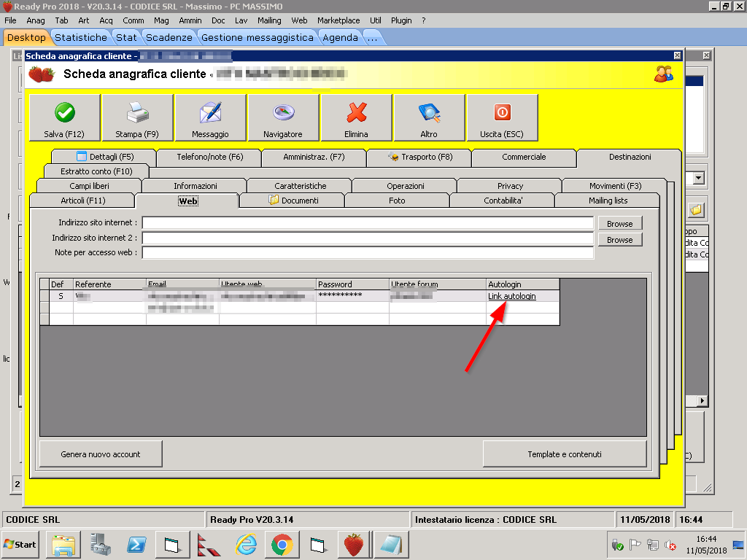Select the Campi liberi tab
Viewport: 747px width, 560px height.
click(x=89, y=186)
